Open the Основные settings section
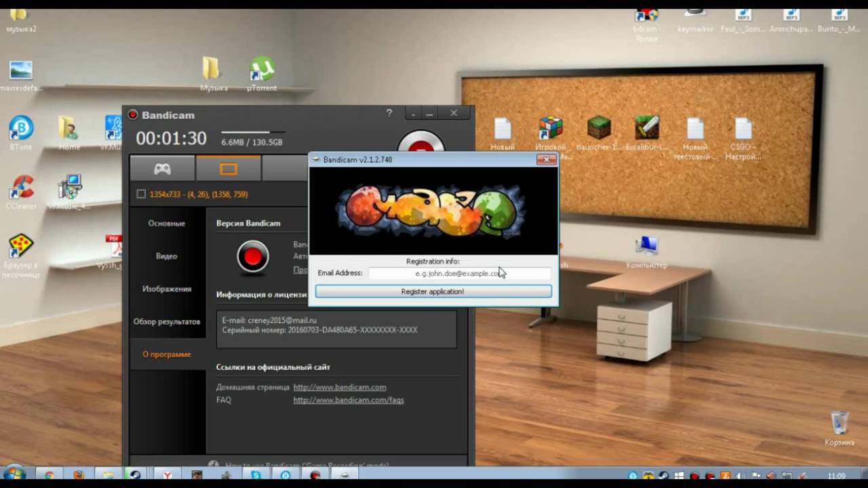 (x=167, y=224)
